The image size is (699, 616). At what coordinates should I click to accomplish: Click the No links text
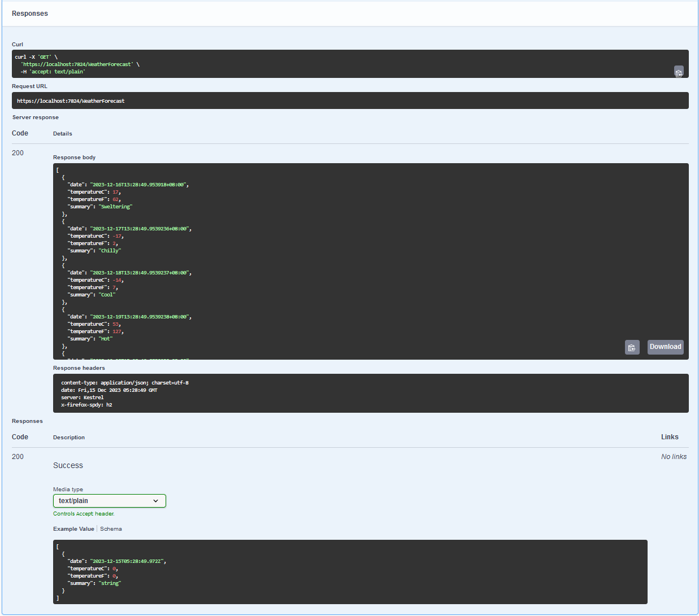click(x=674, y=457)
